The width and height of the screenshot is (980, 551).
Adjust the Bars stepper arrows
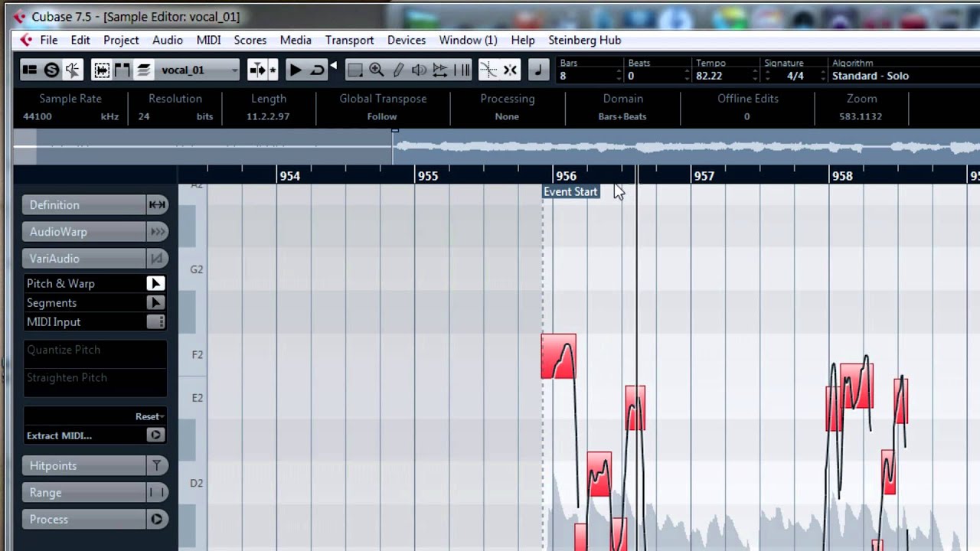pyautogui.click(x=619, y=76)
